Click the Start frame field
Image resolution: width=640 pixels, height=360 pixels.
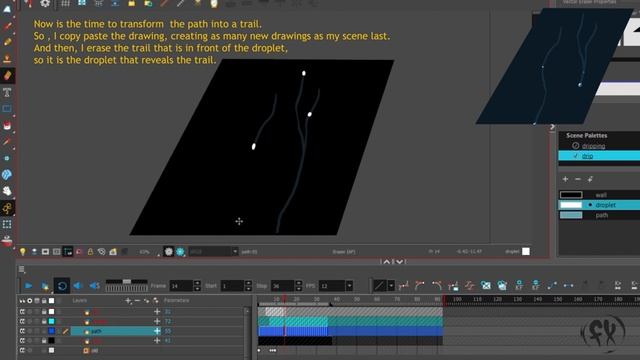pos(233,286)
